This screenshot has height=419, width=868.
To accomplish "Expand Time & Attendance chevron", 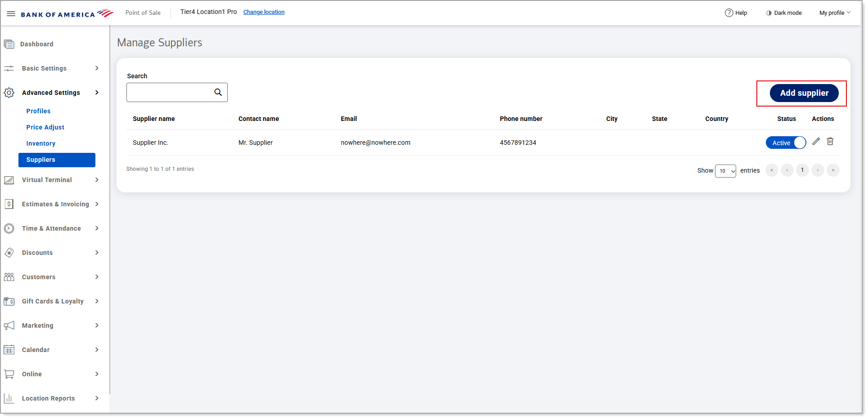I will click(x=97, y=228).
